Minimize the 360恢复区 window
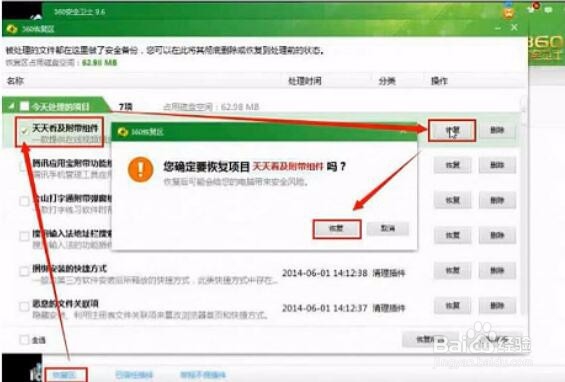The width and height of the screenshot is (565, 382). point(498,28)
